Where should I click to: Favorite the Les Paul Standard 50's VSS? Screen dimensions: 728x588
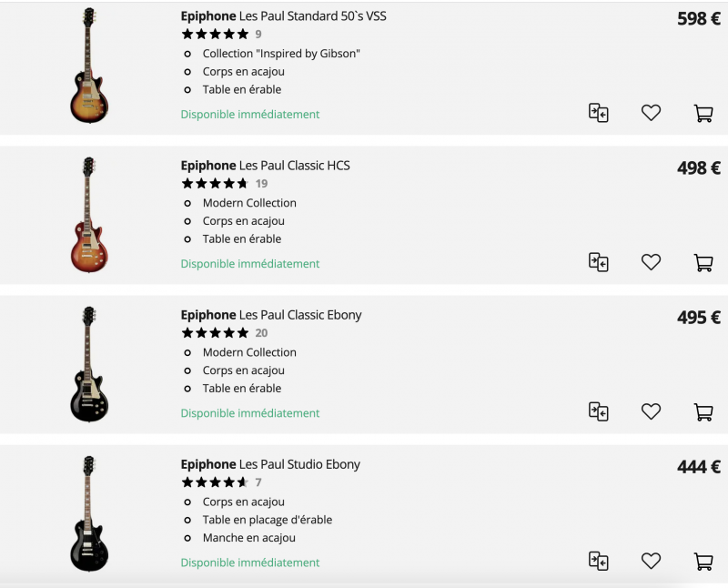[651, 113]
